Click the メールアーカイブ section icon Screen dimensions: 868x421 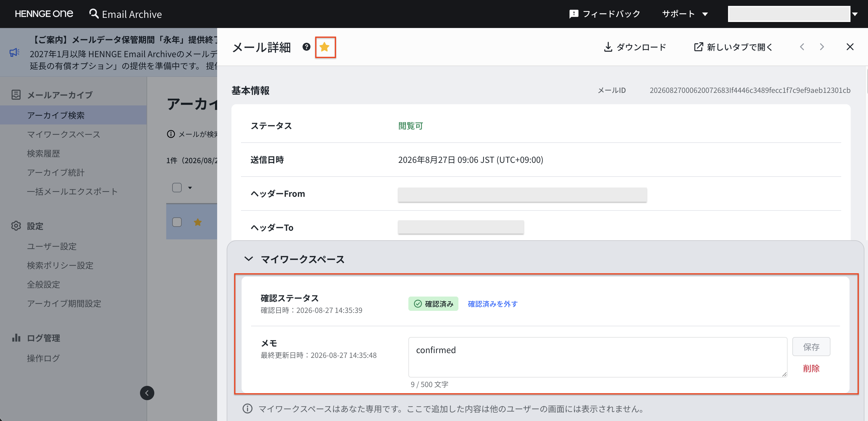(x=16, y=95)
